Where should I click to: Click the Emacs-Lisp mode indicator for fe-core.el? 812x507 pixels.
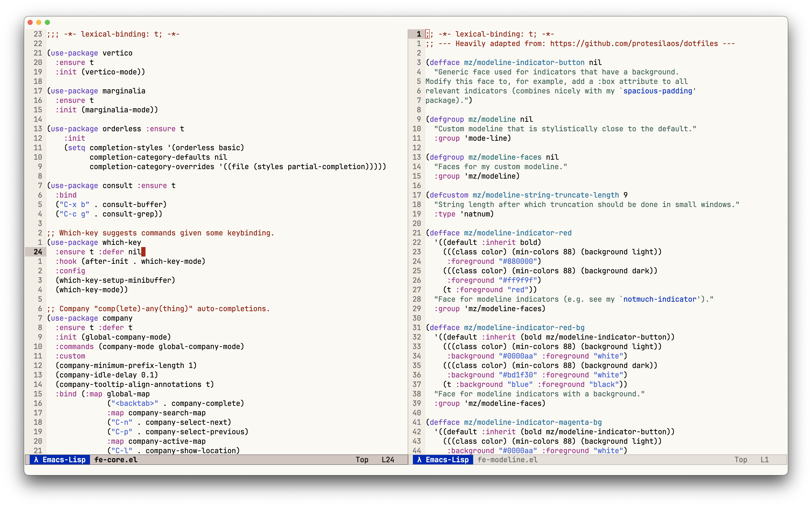(60, 459)
